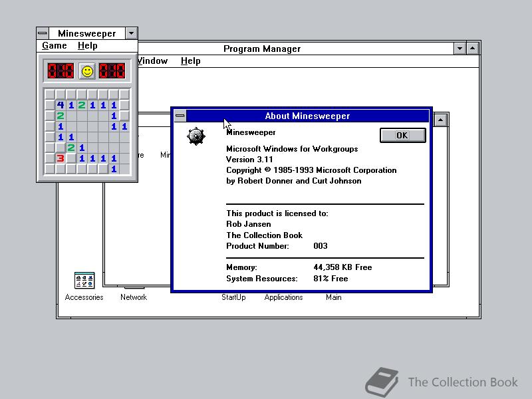
Task: Minimize the Program Manager window
Action: point(460,49)
